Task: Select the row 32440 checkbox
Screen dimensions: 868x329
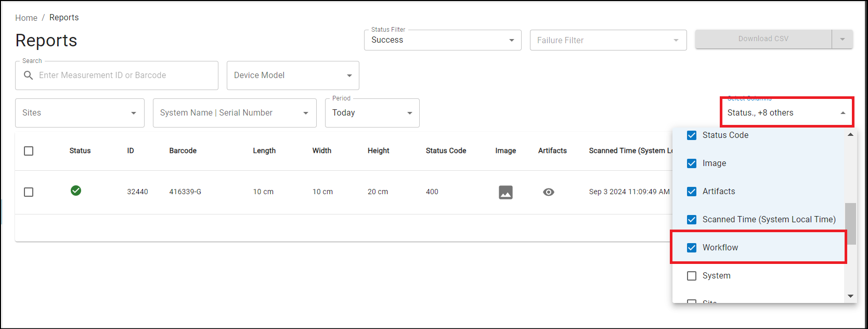Action: 29,192
